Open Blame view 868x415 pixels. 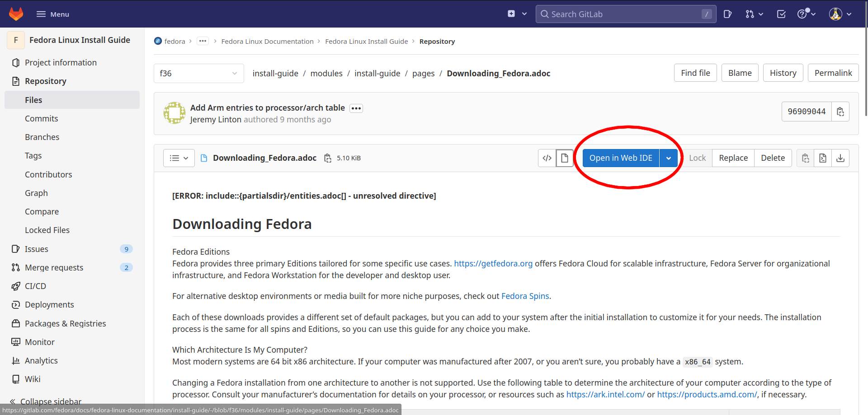click(x=740, y=73)
